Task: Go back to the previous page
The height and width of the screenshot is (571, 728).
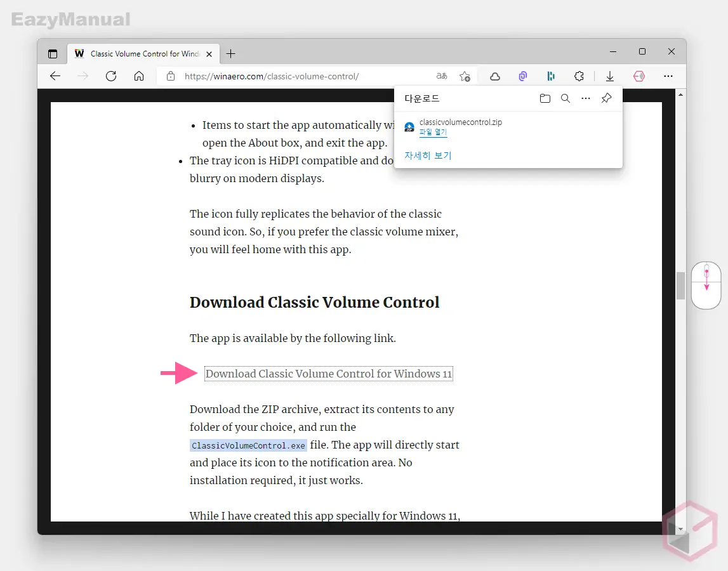Action: click(55, 76)
